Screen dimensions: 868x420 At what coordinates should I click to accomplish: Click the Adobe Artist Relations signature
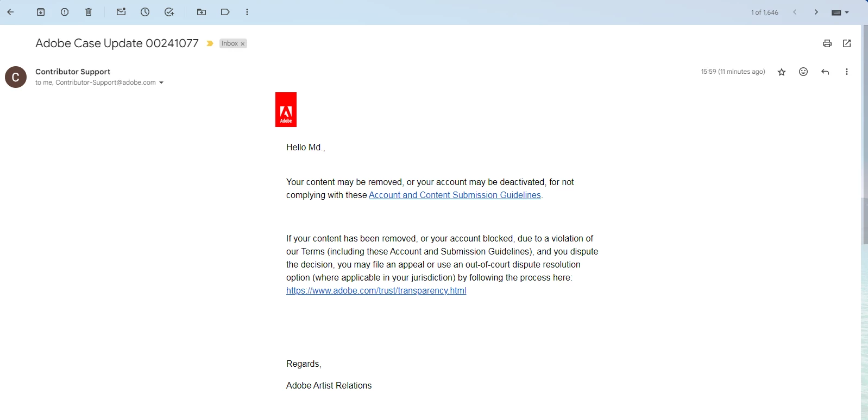[x=329, y=386]
